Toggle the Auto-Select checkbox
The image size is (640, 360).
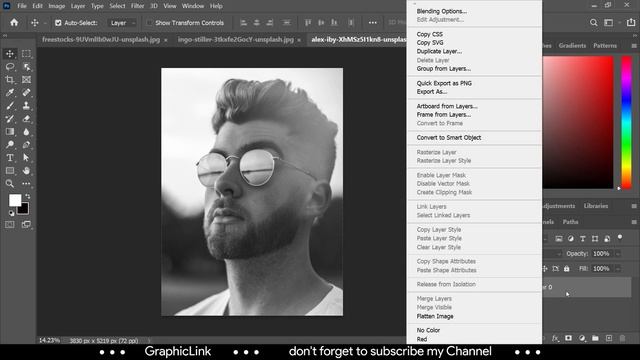(58, 23)
